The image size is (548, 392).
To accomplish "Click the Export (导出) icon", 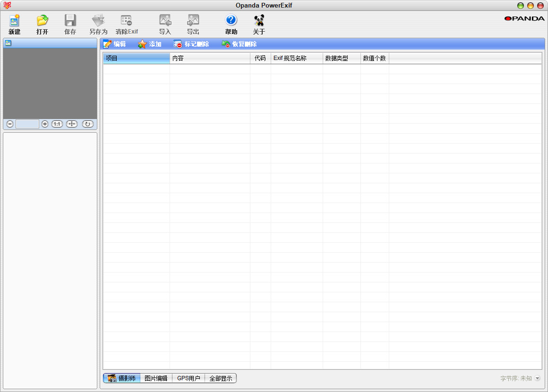I will 193,25.
